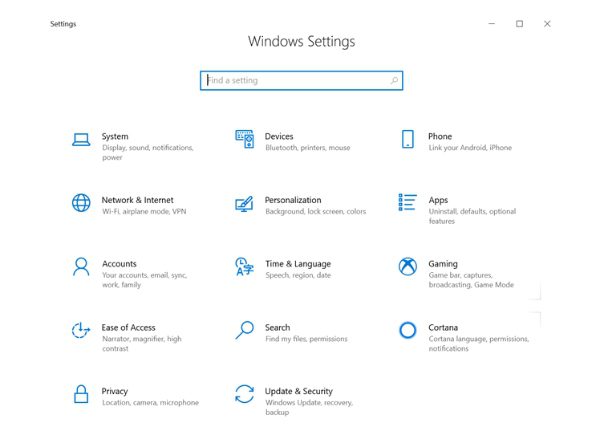Image resolution: width=600 pixels, height=427 pixels.
Task: Click the Personalization paintbrush icon
Action: 244,204
